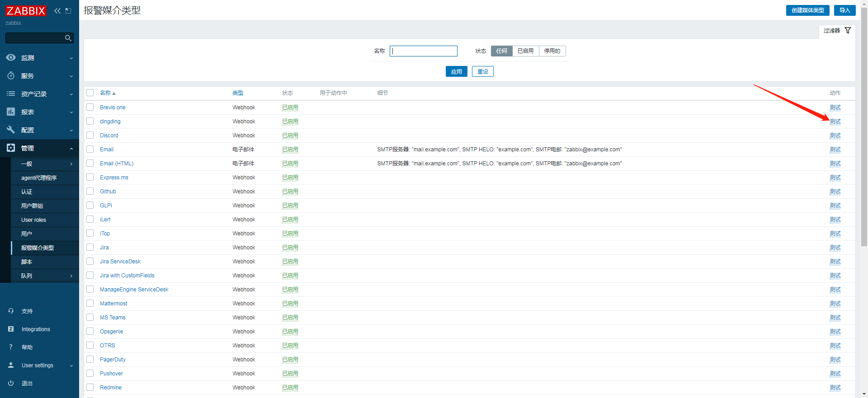
Task: Expand the 服务 menu chevron
Action: [x=71, y=76]
